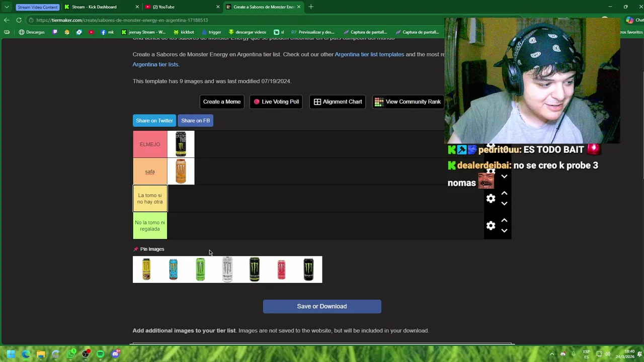Move 'La tomo si no hay otra' row up
644x362 pixels.
pyautogui.click(x=504, y=193)
